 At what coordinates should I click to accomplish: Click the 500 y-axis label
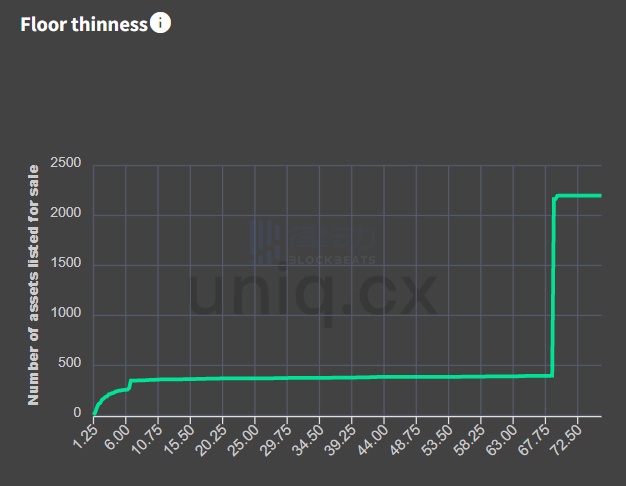click(x=70, y=364)
